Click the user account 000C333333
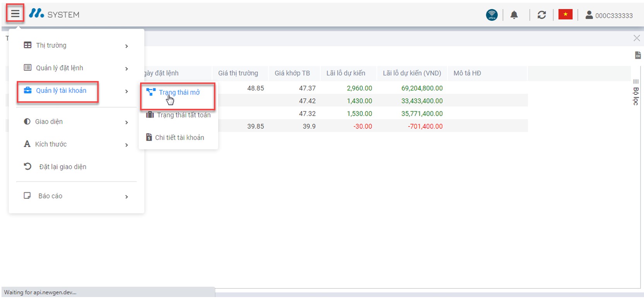This screenshot has width=644, height=299. [x=609, y=15]
